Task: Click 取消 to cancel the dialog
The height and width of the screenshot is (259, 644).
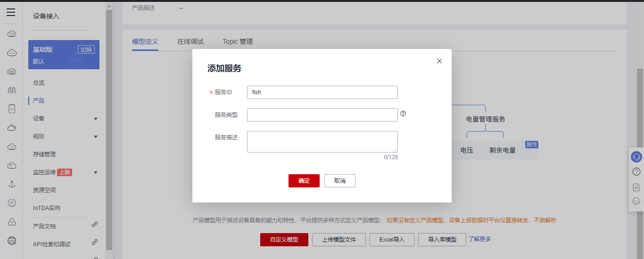Action: [x=340, y=181]
